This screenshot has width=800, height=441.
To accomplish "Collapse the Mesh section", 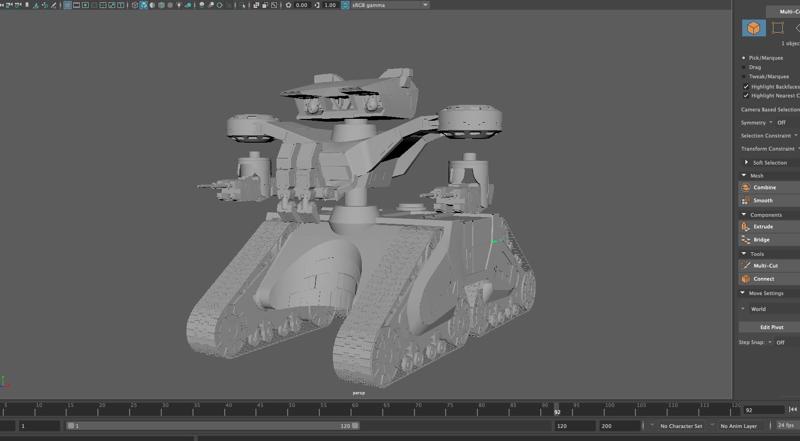I will (743, 176).
